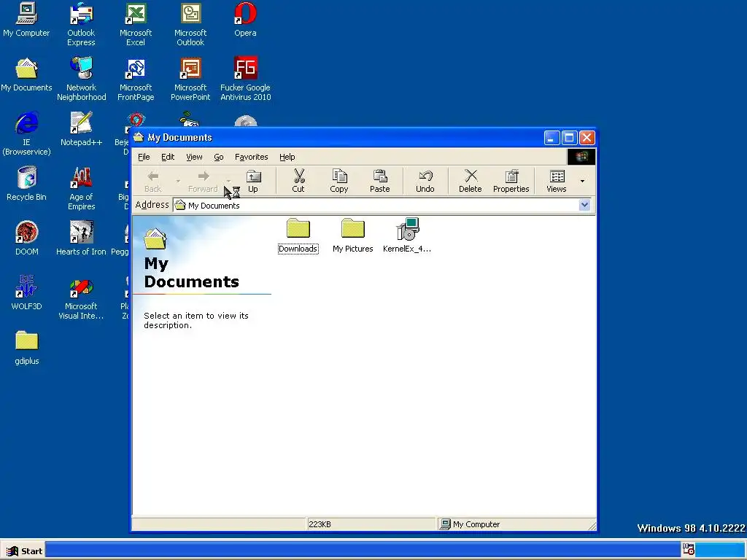Image resolution: width=747 pixels, height=560 pixels.
Task: Click the Copy toolbar button
Action: (x=338, y=182)
